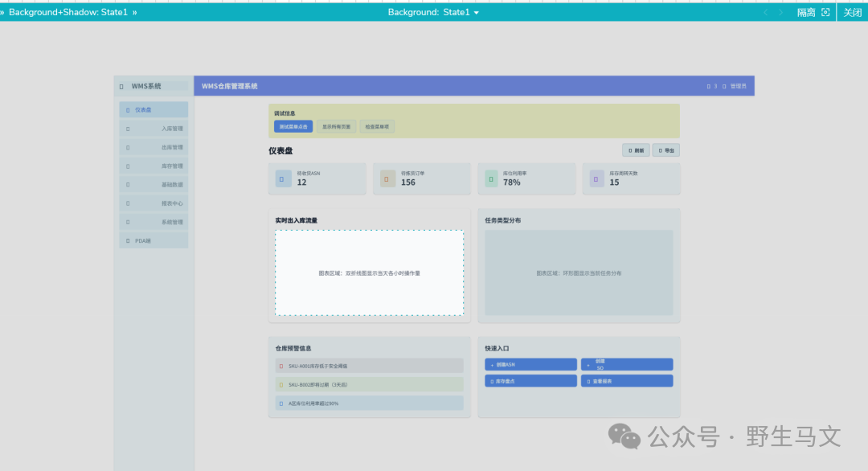Expand the chevron after Background+Shadow: State1
The image size is (868, 471).
(134, 13)
